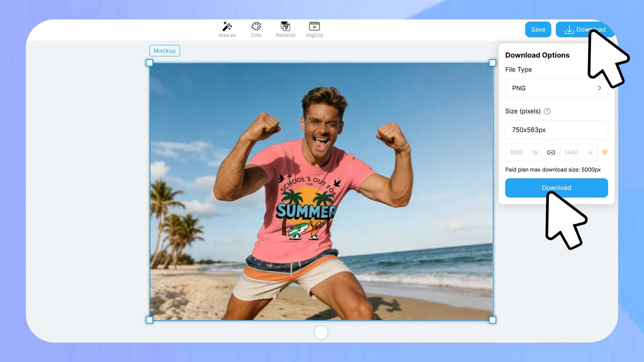
Task: Select the top-left resize handle of the mockup
Action: (x=150, y=63)
